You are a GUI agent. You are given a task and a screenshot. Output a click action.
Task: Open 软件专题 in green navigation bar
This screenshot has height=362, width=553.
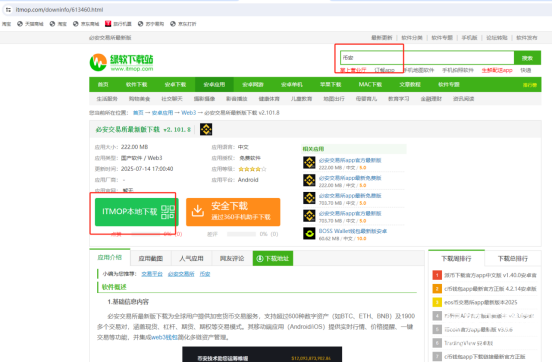pyautogui.click(x=449, y=85)
